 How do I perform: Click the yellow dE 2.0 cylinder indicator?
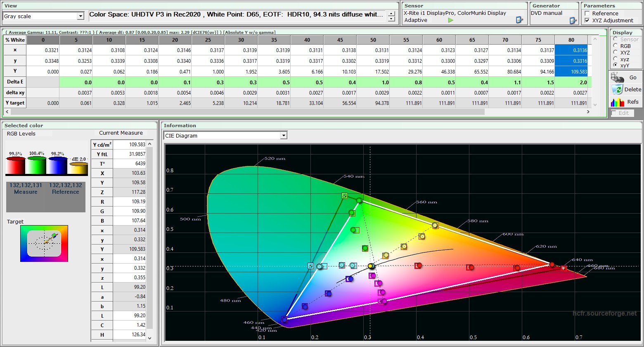click(78, 168)
